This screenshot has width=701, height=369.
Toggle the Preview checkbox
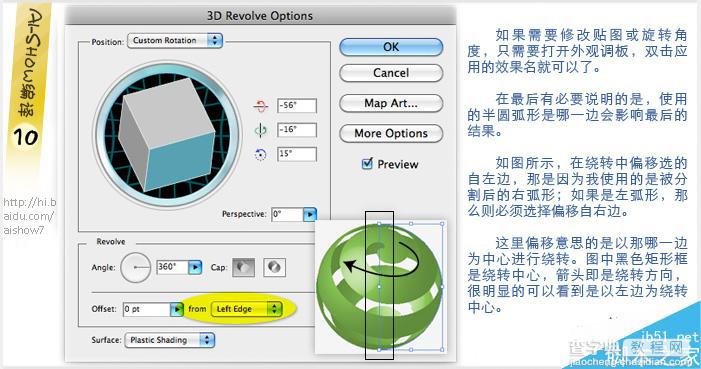click(x=367, y=164)
